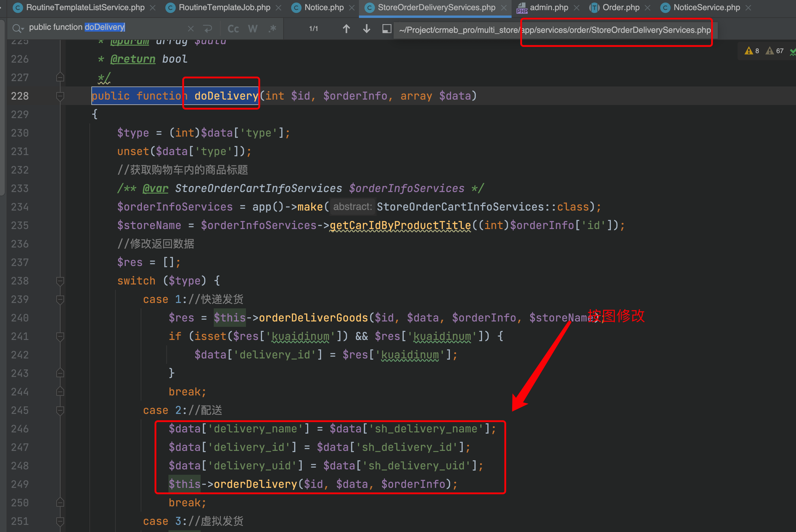Click StoreOrderCartInfoServices::class on line 234
796x532 pixels.
[483, 207]
